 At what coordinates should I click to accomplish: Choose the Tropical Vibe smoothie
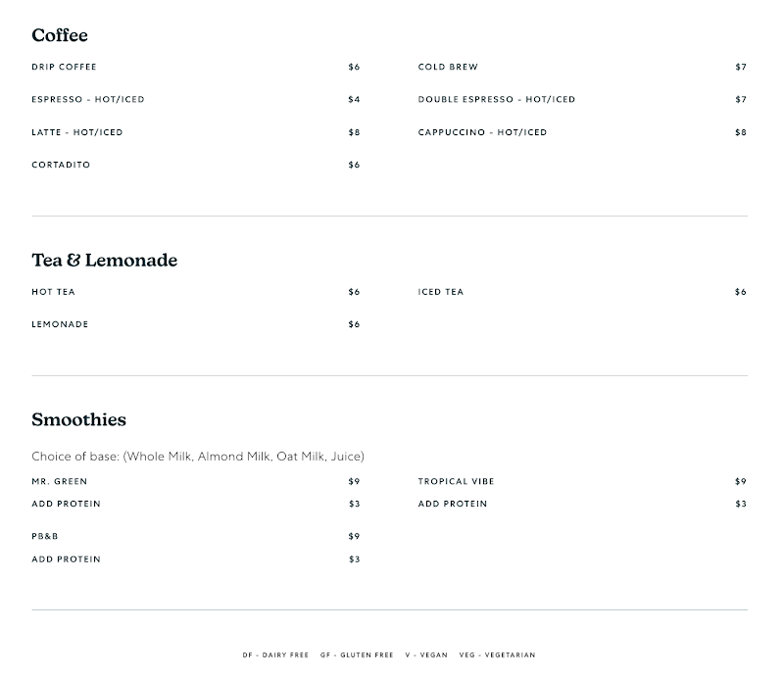(456, 482)
